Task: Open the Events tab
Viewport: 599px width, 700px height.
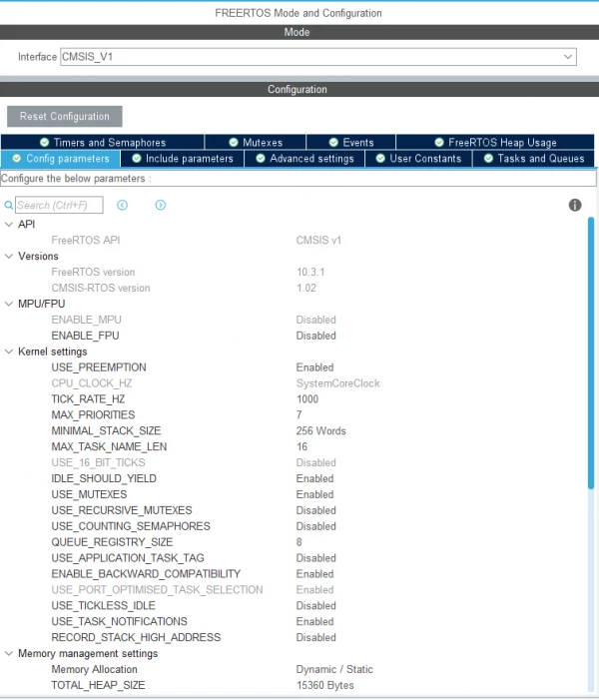Action: [x=351, y=142]
